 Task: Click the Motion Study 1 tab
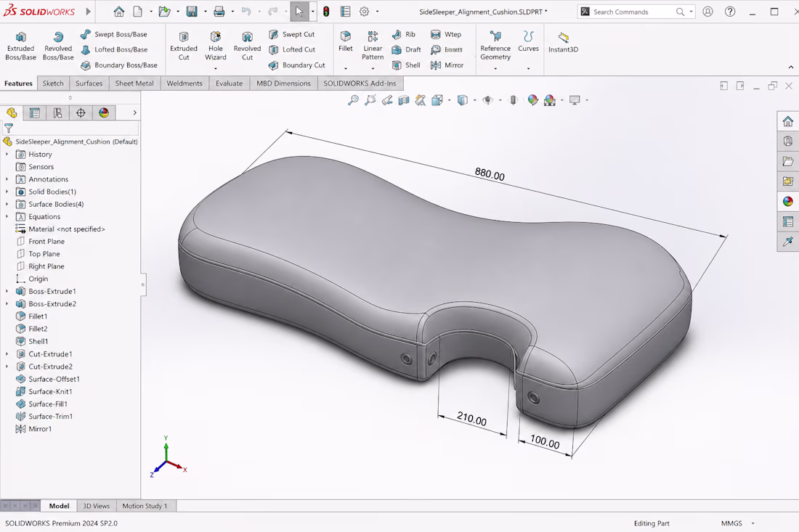pyautogui.click(x=145, y=506)
